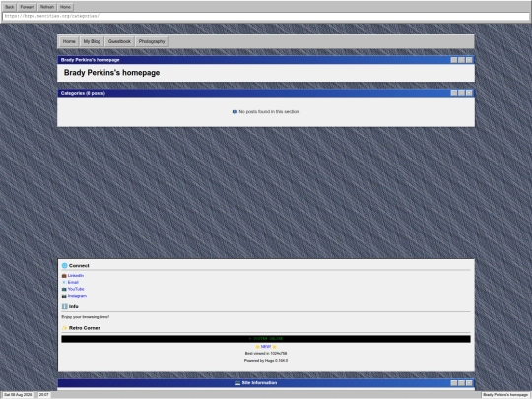Click the globe icon next to Connect

coord(64,266)
